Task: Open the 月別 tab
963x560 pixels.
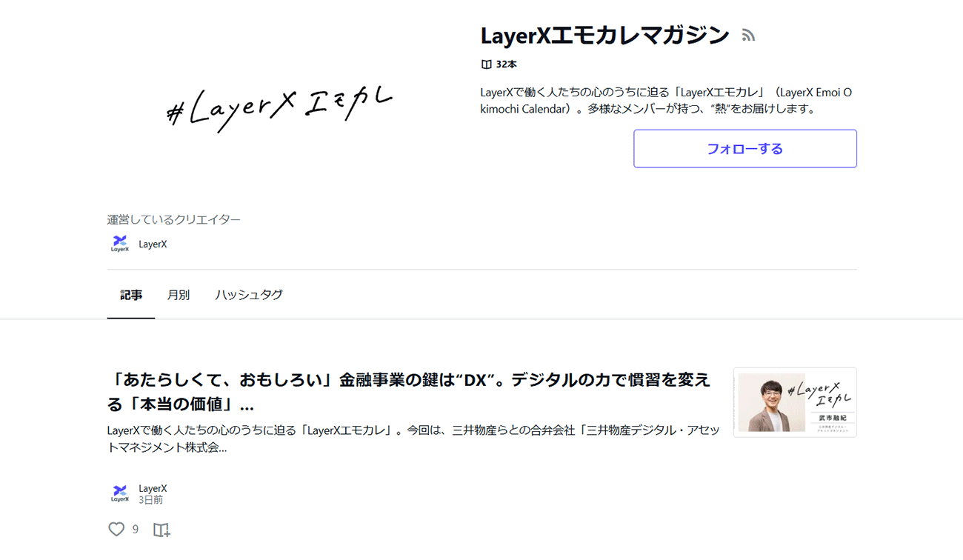Action: coord(179,295)
